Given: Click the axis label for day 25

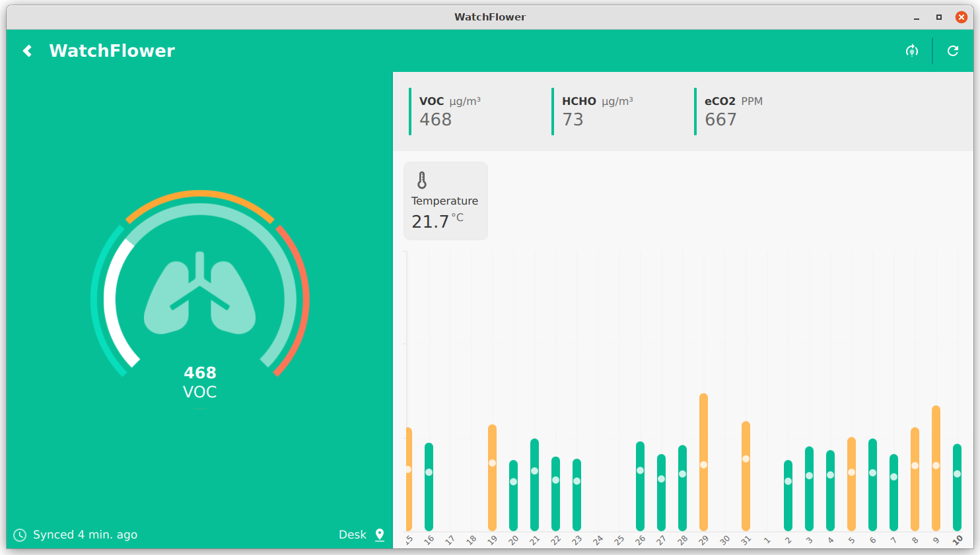Looking at the screenshot, I should (619, 540).
